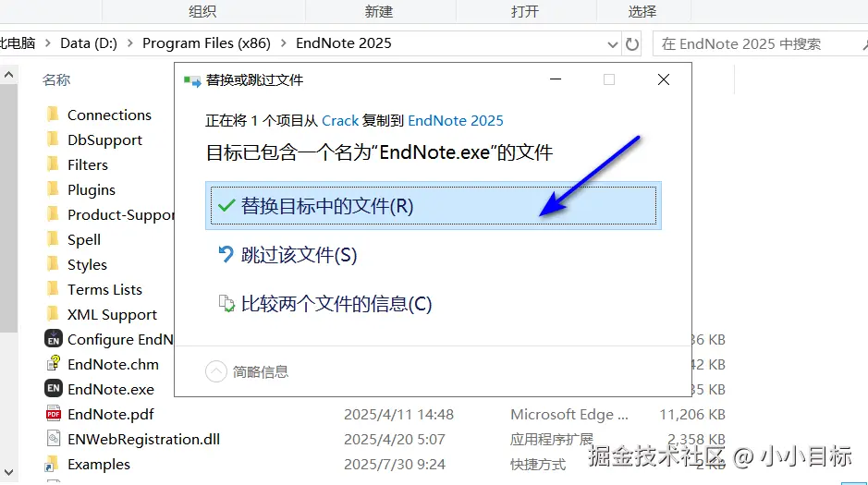
Task: Select the XML Support folder name
Action: [x=112, y=315]
